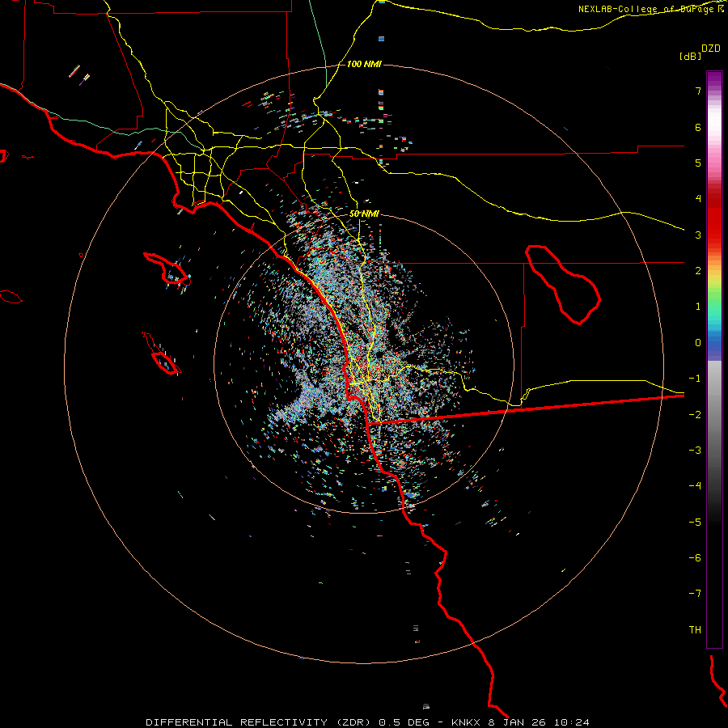Click inside the Salton Sea outline on the map
The height and width of the screenshot is (728, 728).
[563, 283]
